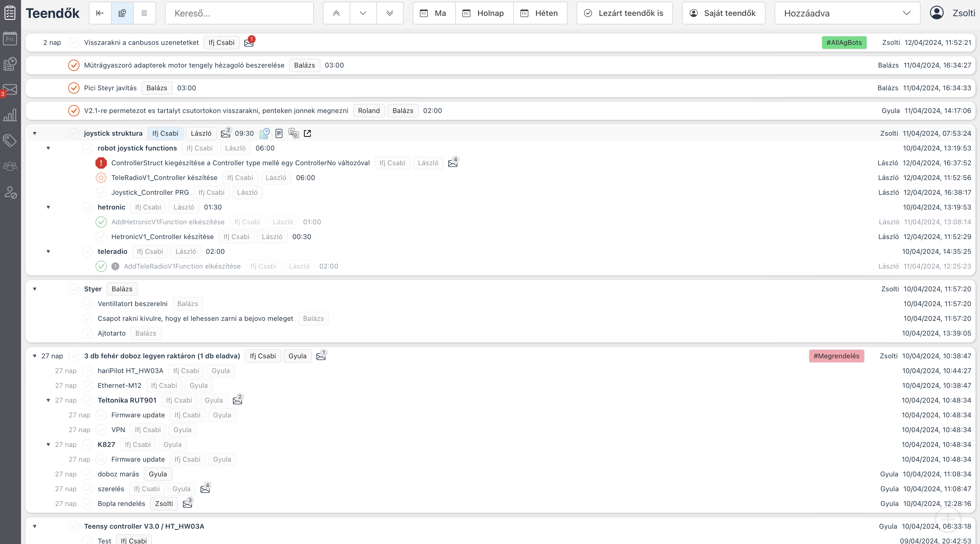This screenshot has height=544, width=980.
Task: Filter tasks by Héten
Action: 540,13
